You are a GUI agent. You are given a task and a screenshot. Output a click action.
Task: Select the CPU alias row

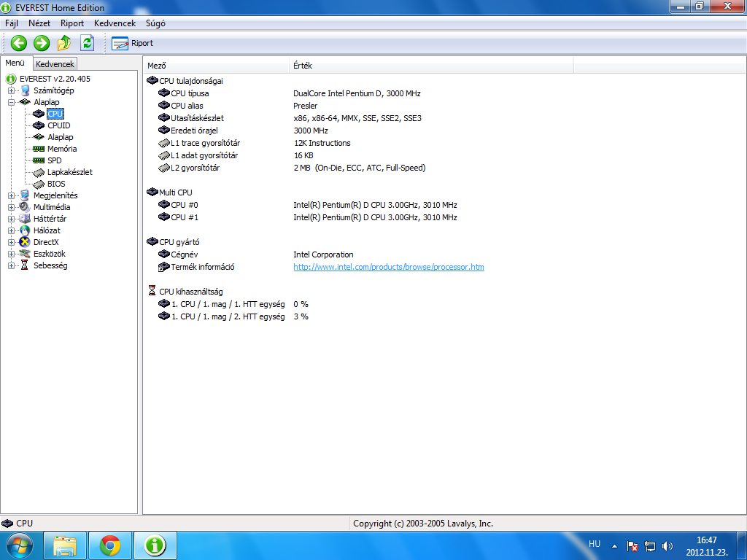[237, 106]
